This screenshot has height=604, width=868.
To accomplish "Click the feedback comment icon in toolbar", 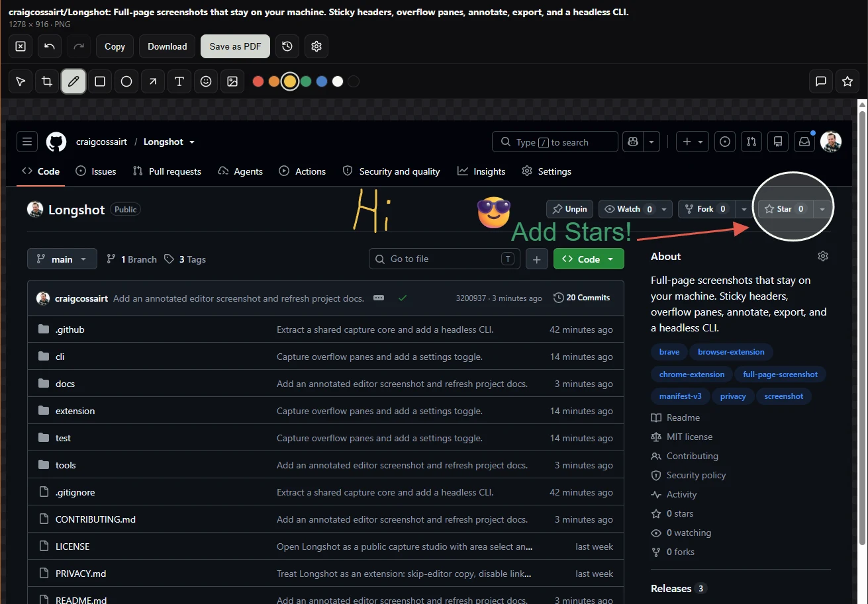I will [821, 81].
